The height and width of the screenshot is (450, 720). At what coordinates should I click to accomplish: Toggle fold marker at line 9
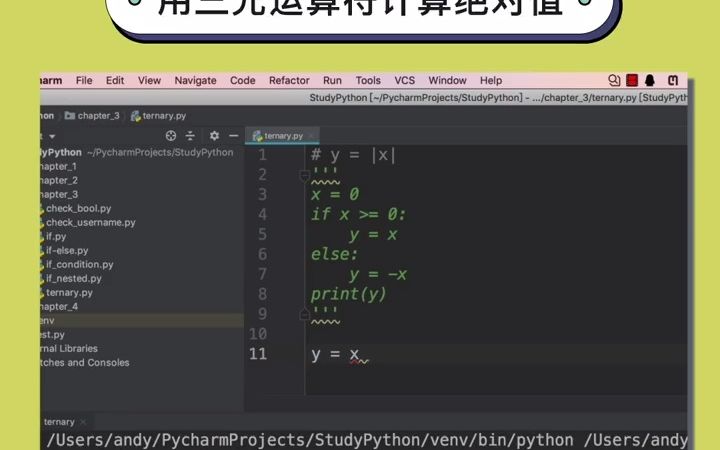[304, 315]
